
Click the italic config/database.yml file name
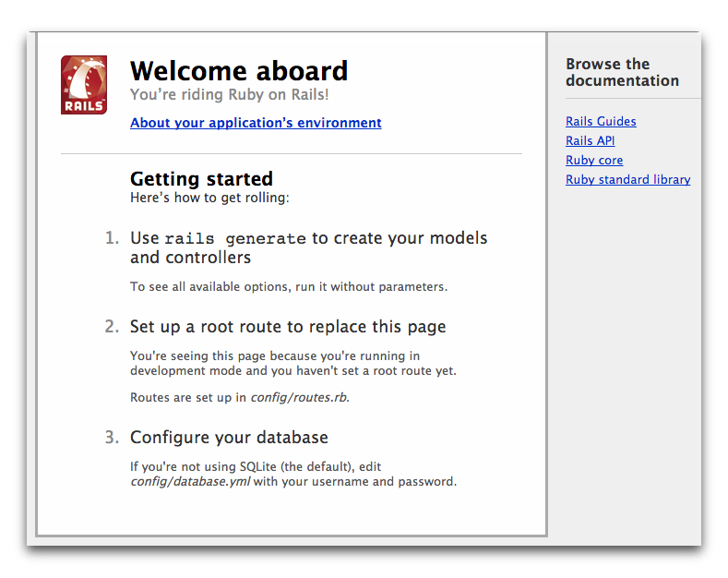click(x=190, y=481)
